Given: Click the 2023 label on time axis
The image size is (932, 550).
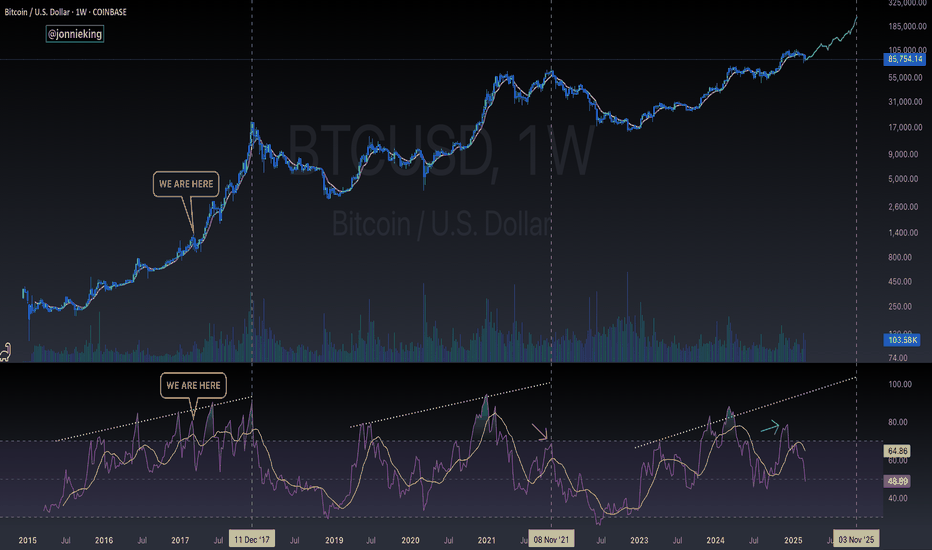Looking at the screenshot, I should click(639, 540).
